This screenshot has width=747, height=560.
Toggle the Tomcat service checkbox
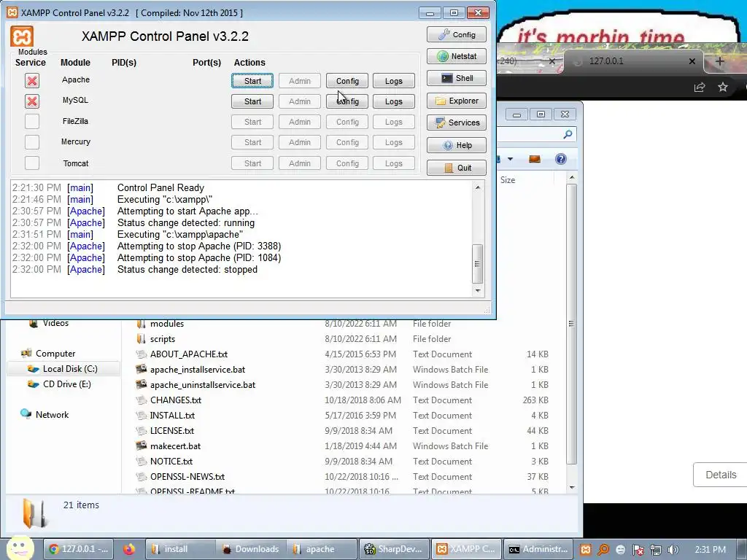pos(32,163)
